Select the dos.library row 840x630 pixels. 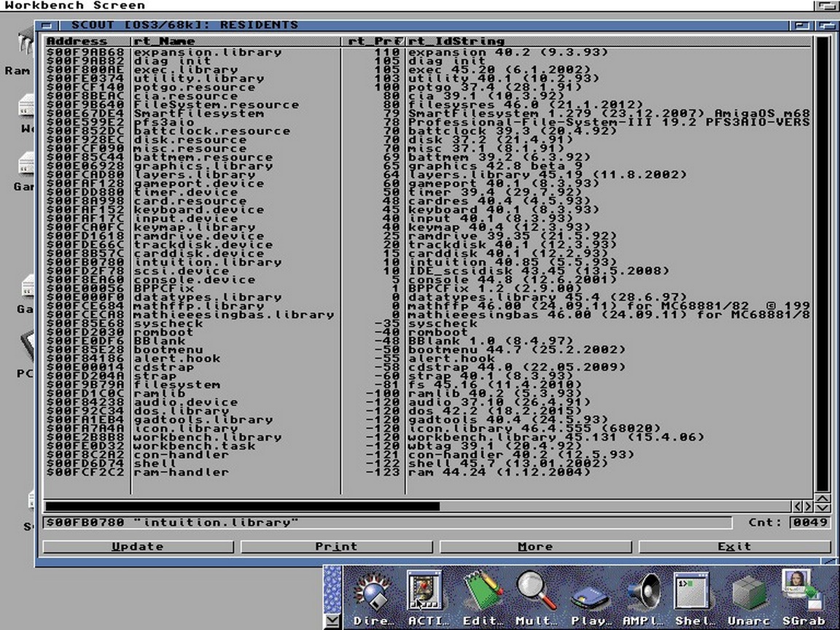[427, 411]
